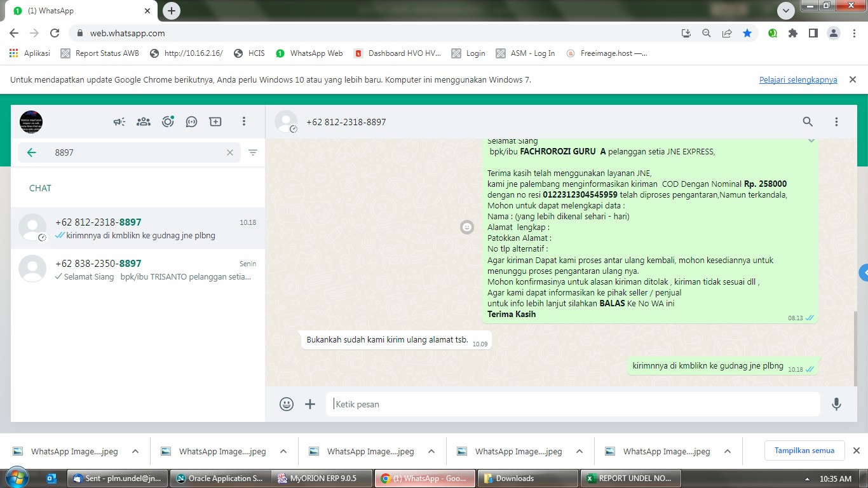Image resolution: width=868 pixels, height=488 pixels.
Task: Open sidebar menu three-dots icon
Action: click(x=244, y=121)
